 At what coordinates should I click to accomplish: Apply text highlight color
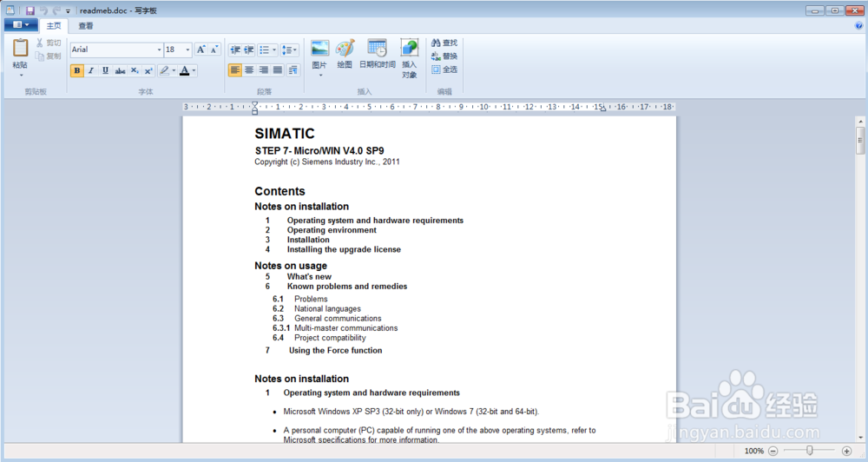[164, 70]
